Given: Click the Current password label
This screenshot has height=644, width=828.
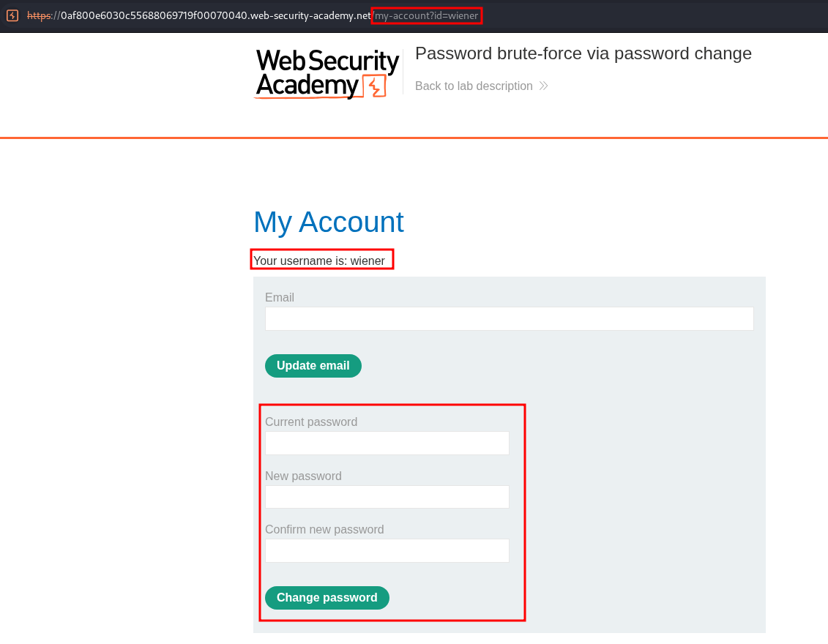Looking at the screenshot, I should point(311,422).
